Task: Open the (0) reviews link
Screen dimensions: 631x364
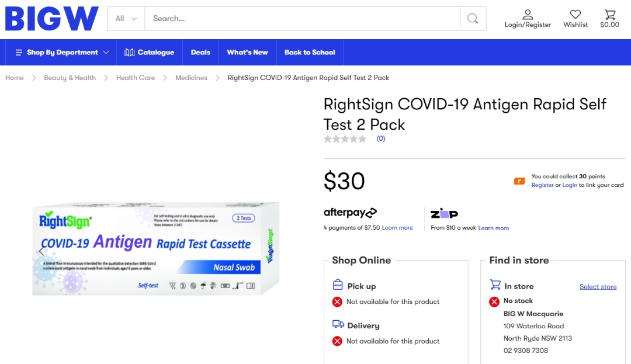Action: coord(381,138)
